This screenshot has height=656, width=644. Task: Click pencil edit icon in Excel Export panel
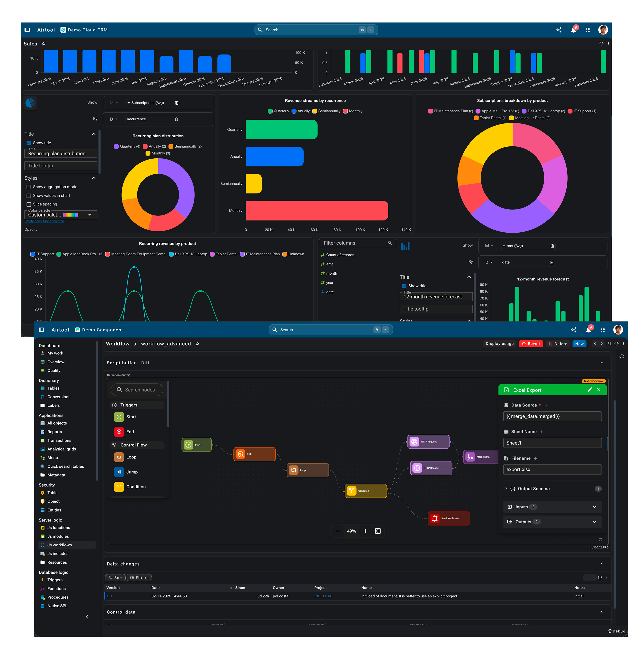coord(590,390)
